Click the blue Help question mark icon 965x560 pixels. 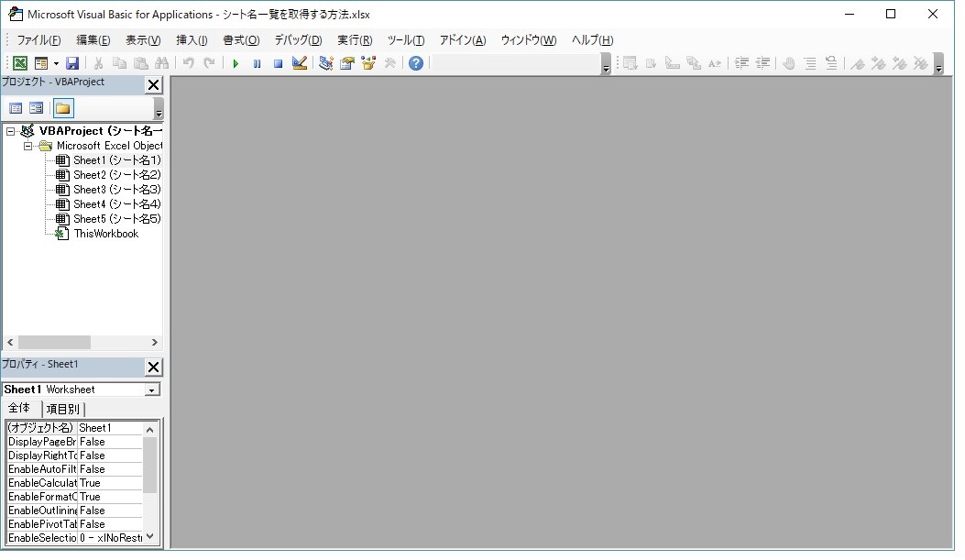coord(416,63)
